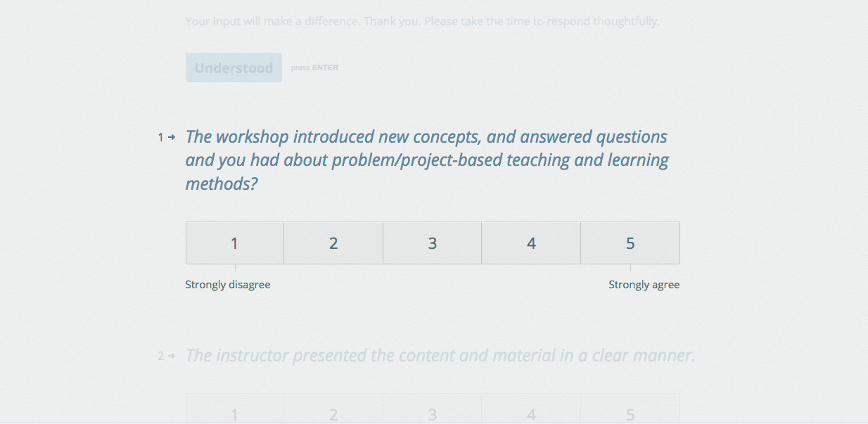Click the workshop introduced new concepts question text
This screenshot has width=868, height=424.
(x=427, y=160)
